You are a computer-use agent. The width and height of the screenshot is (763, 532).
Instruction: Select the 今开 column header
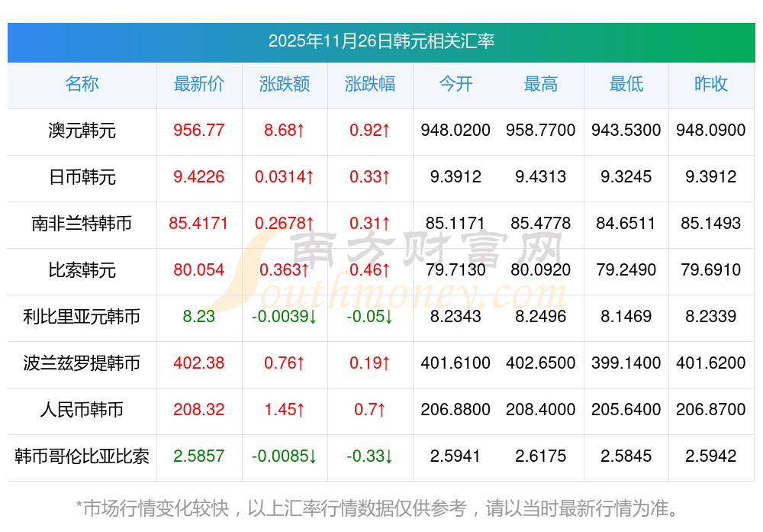(x=456, y=84)
